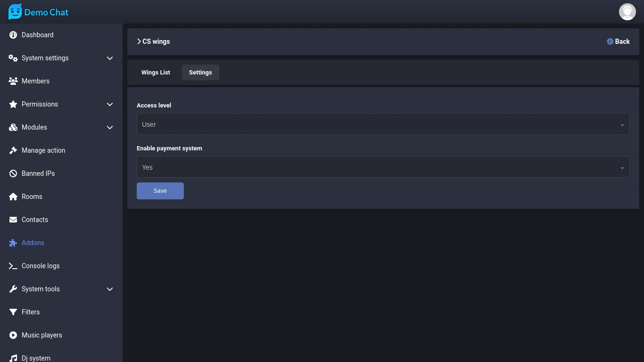Click the Contacts envelope icon
This screenshot has width=644, height=362.
pos(13,220)
